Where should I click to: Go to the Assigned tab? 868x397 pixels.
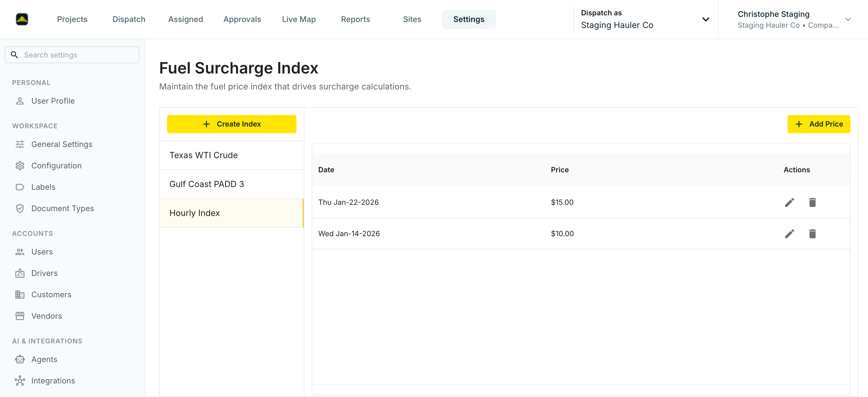tap(186, 19)
